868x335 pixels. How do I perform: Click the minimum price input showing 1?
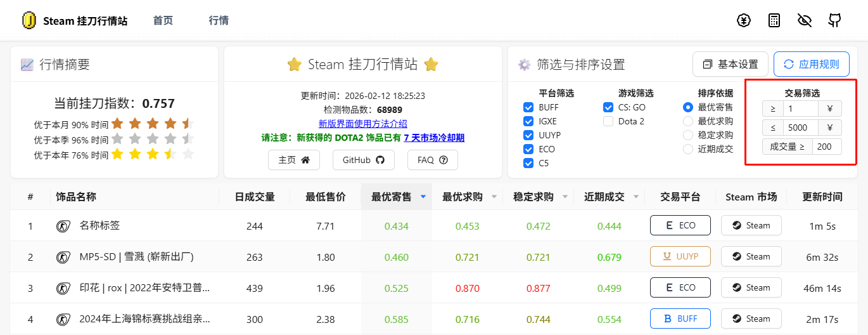[800, 108]
